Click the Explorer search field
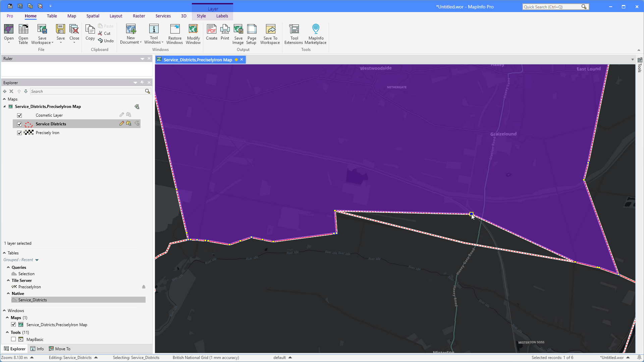This screenshot has width=644, height=362. click(87, 91)
